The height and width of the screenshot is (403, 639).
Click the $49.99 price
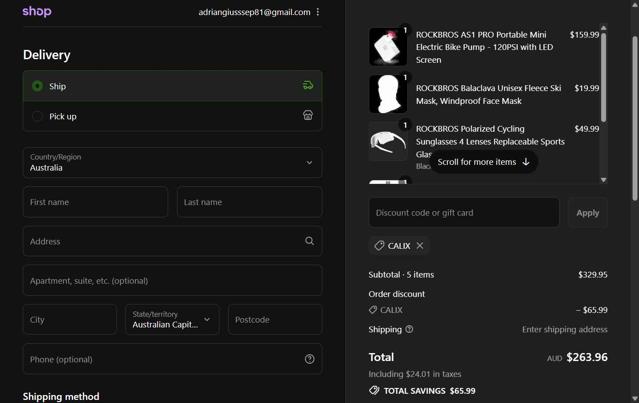(x=586, y=129)
